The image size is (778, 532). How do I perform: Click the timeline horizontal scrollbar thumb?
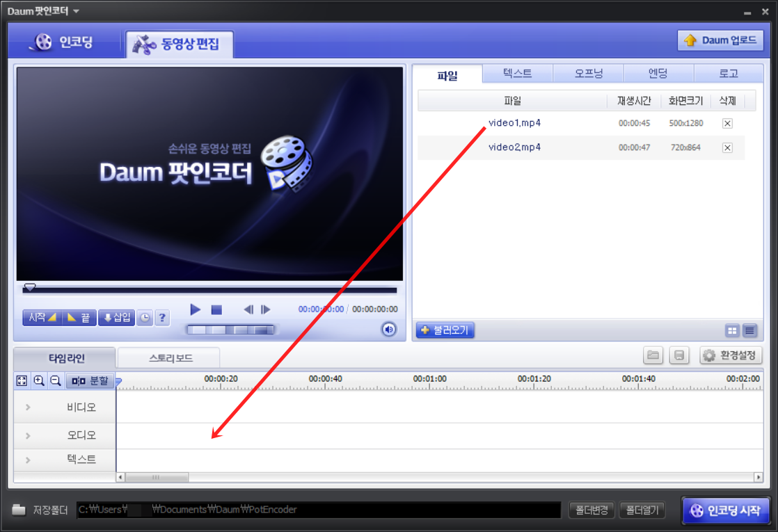(157, 478)
